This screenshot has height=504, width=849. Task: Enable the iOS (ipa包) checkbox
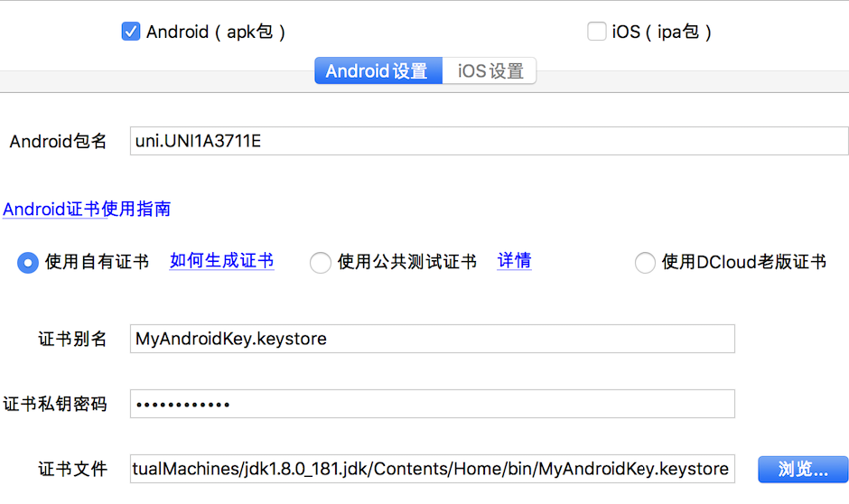tap(597, 32)
